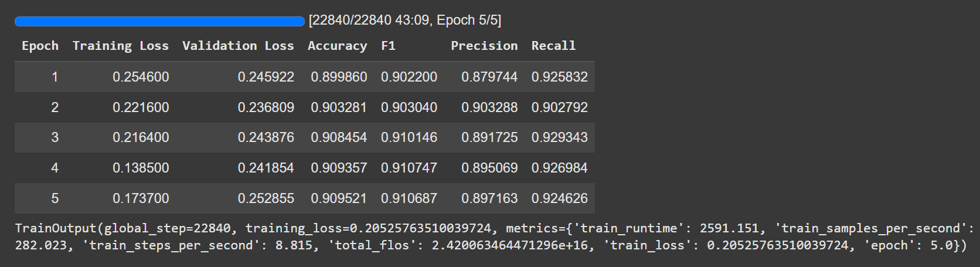Click accuracy value 0.908454 in epoch 3
Viewport: 980px width, 267px height.
[339, 137]
